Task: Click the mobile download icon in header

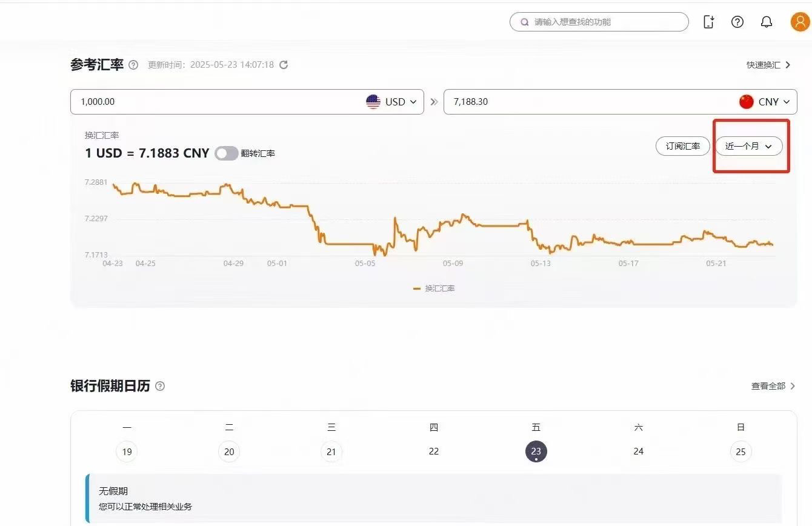Action: (x=708, y=22)
